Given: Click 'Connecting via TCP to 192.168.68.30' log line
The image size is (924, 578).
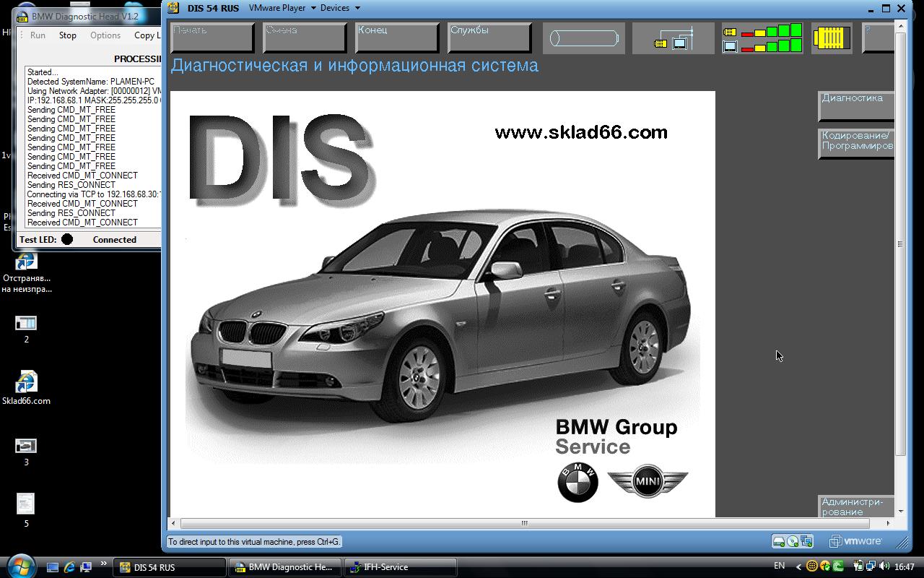Looking at the screenshot, I should click(94, 194).
